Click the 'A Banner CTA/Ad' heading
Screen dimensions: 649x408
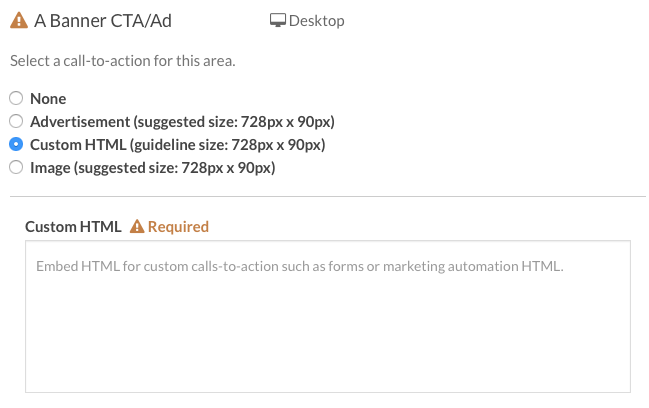click(103, 21)
